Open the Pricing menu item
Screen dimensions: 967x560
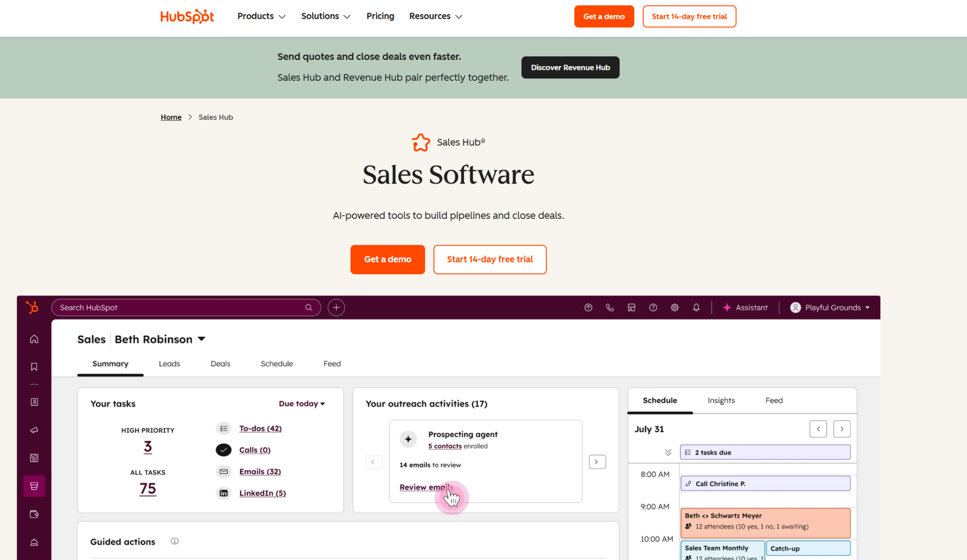(380, 17)
